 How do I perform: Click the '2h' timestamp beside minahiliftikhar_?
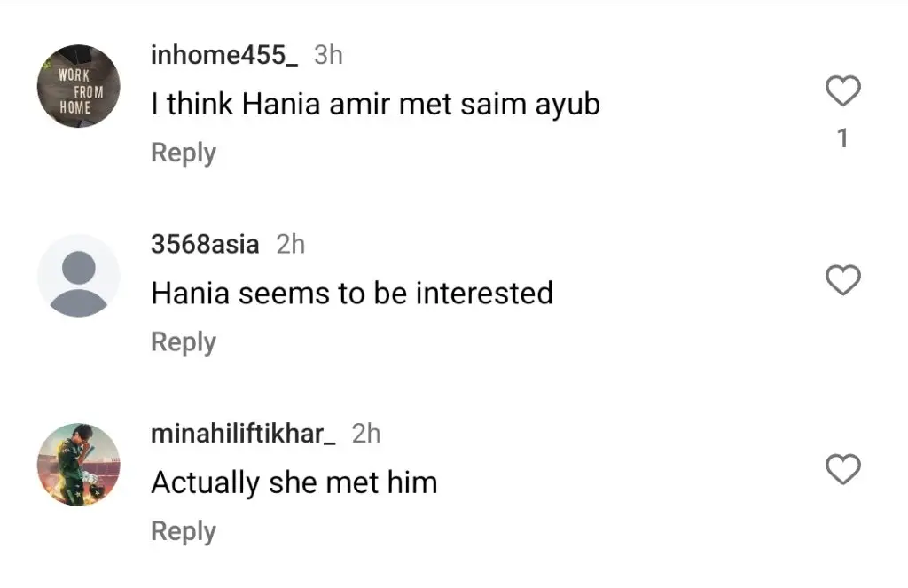[x=366, y=434]
